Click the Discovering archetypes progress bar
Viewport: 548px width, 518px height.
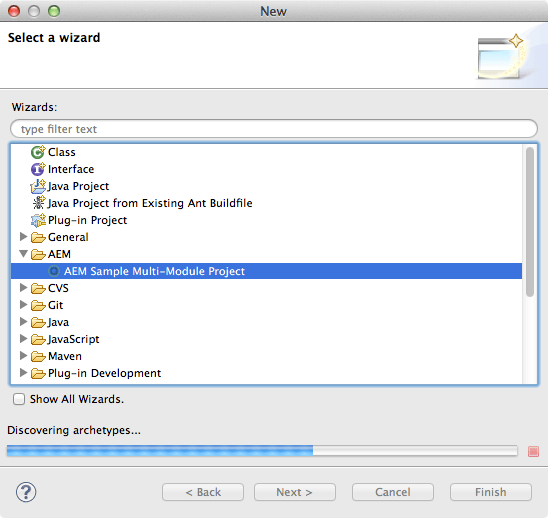pyautogui.click(x=262, y=451)
